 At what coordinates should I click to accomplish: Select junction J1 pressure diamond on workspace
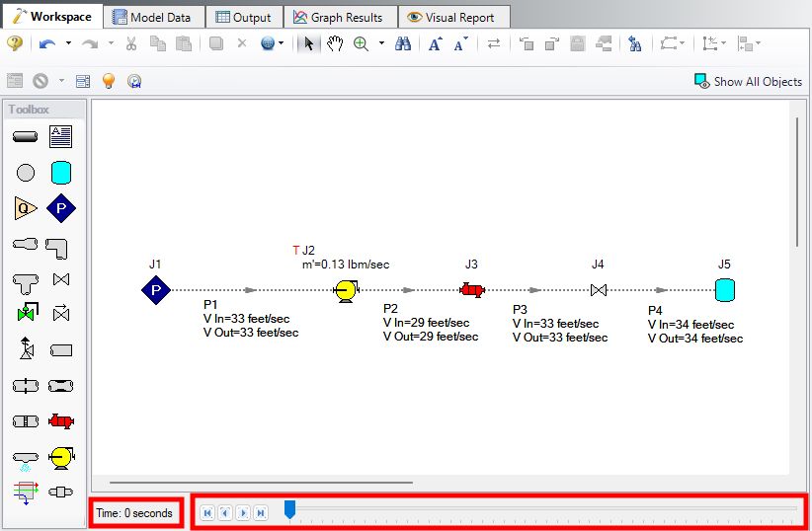click(x=156, y=290)
